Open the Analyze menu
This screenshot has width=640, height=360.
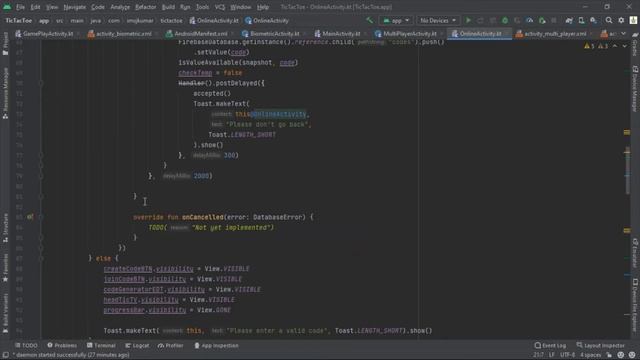coord(120,7)
